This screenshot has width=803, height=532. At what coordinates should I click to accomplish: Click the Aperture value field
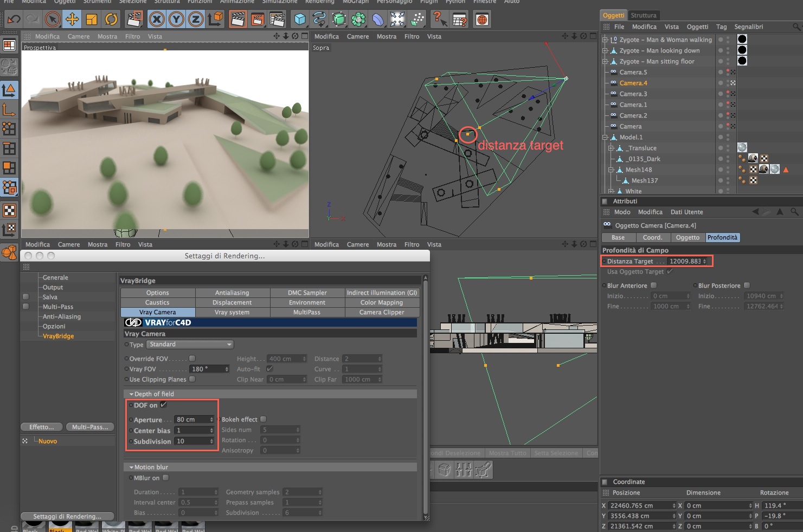194,419
